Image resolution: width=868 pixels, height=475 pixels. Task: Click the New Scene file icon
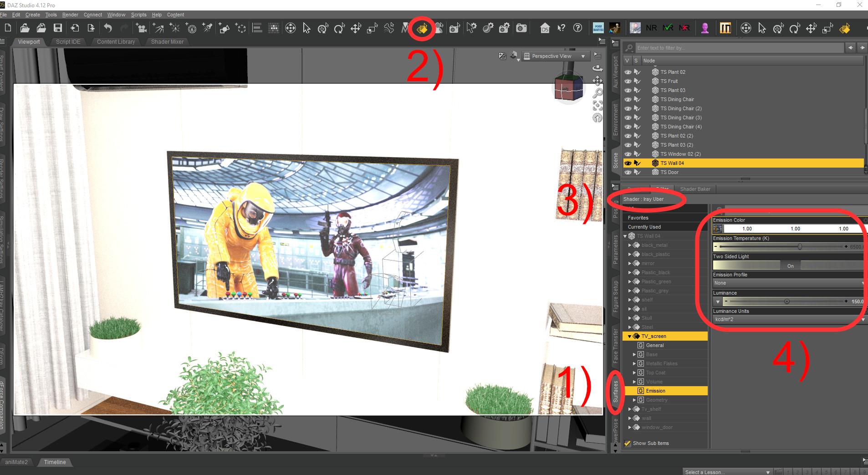[x=8, y=28]
